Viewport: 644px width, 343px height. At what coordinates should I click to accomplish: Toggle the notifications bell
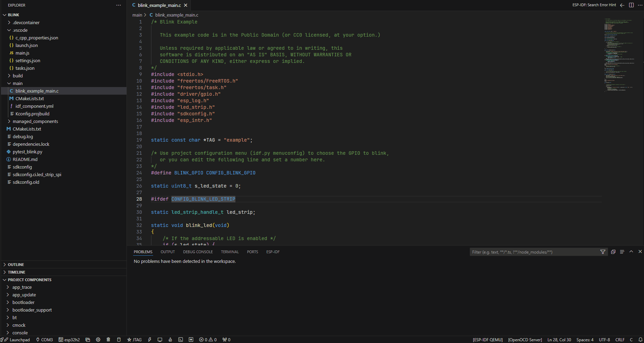[x=641, y=340]
